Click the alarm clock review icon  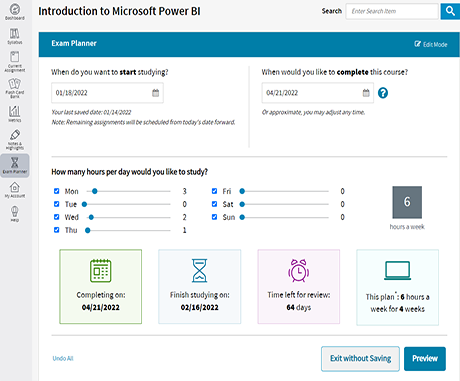pyautogui.click(x=298, y=271)
